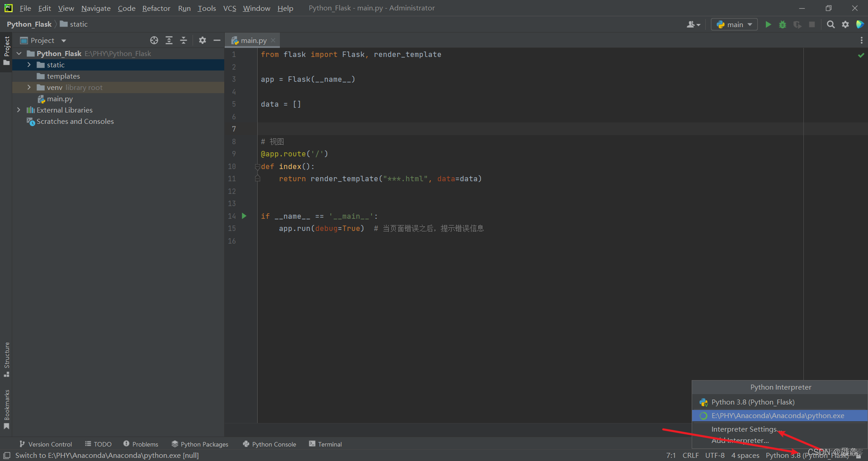Open the Terminal tool window
The width and height of the screenshot is (868, 461).
(325, 444)
